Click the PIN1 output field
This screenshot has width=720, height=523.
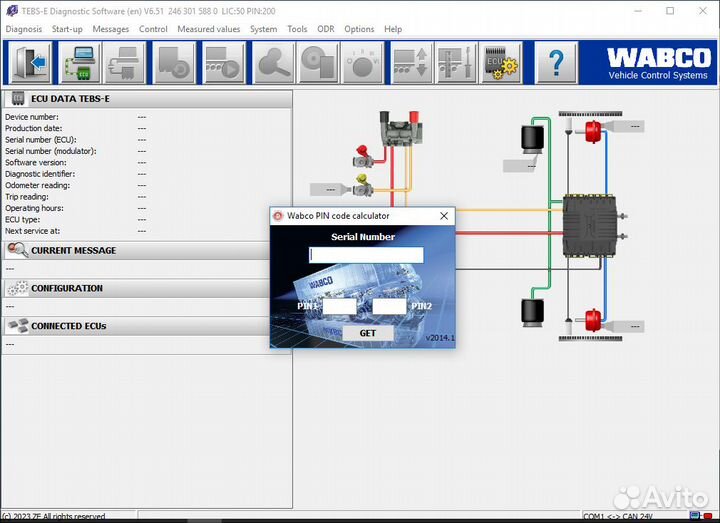point(339,306)
